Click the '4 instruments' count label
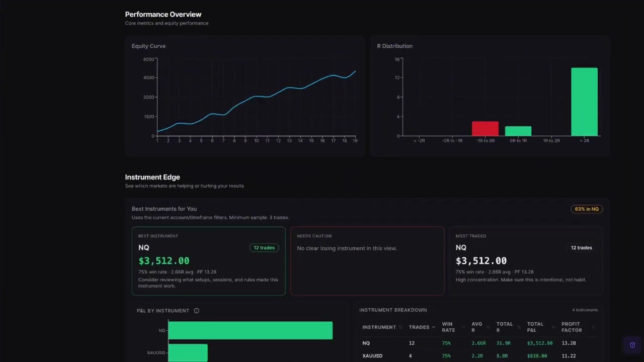 [x=585, y=310]
